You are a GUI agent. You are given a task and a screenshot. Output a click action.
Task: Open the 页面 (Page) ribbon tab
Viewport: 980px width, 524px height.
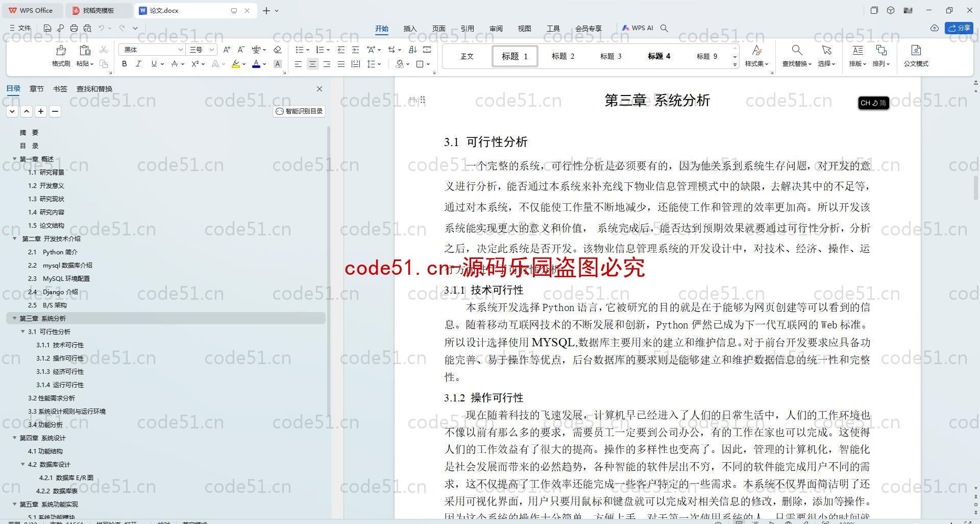438,29
